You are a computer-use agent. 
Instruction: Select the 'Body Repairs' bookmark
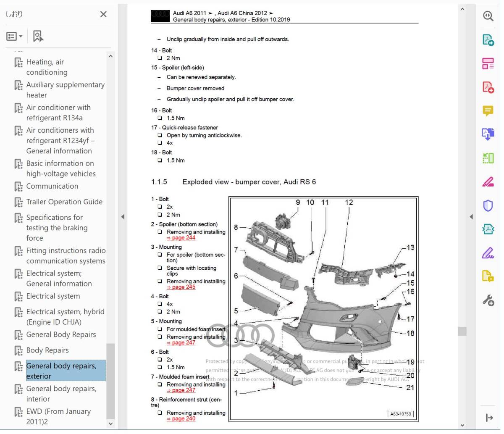(47, 350)
